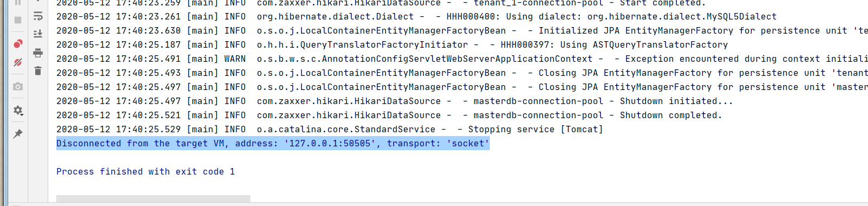Toggle Mute Breakpoints crossed-out icon

(18, 62)
